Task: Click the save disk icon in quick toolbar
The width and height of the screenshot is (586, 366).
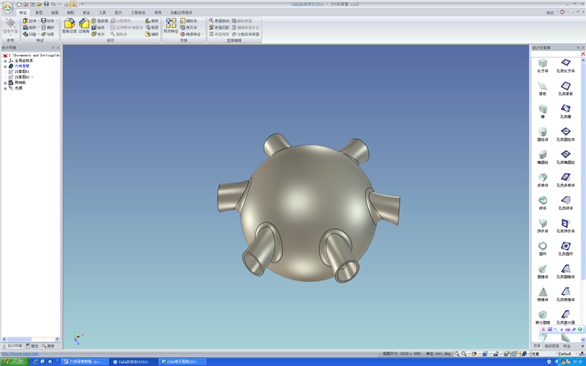Action: click(46, 4)
